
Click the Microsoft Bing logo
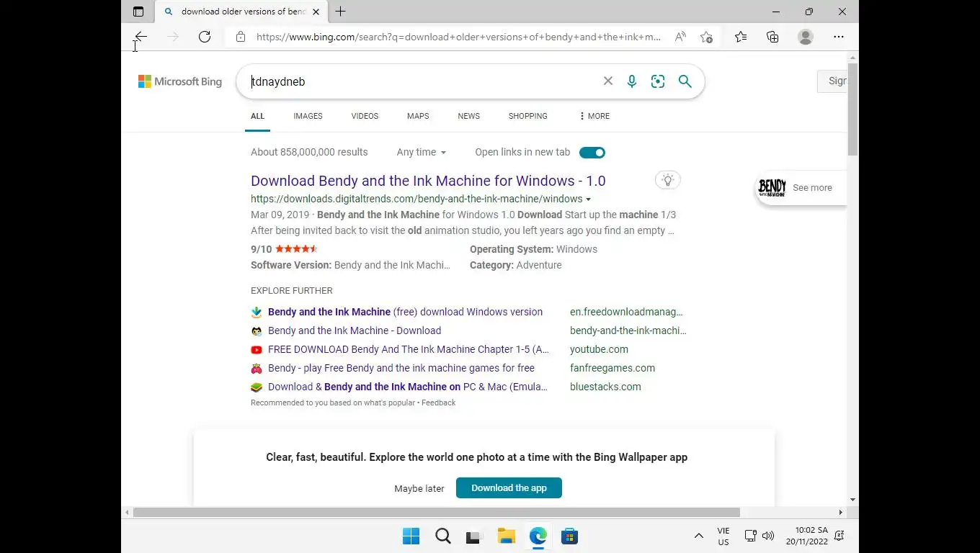180,81
